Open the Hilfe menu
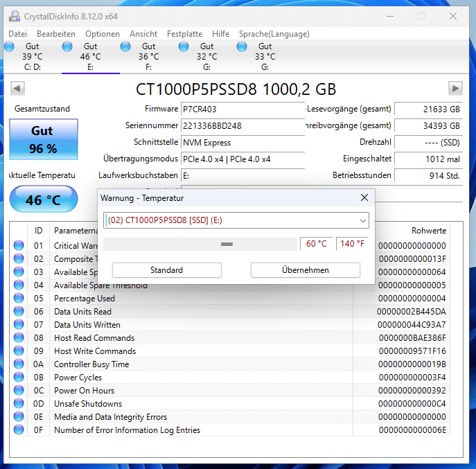Screen dimensions: 476x469 (221, 34)
